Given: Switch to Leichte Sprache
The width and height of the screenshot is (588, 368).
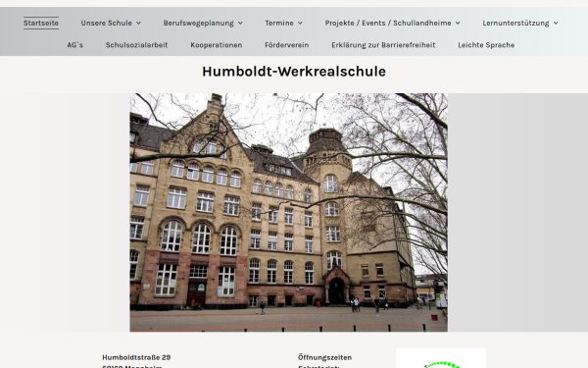Looking at the screenshot, I should click(486, 45).
